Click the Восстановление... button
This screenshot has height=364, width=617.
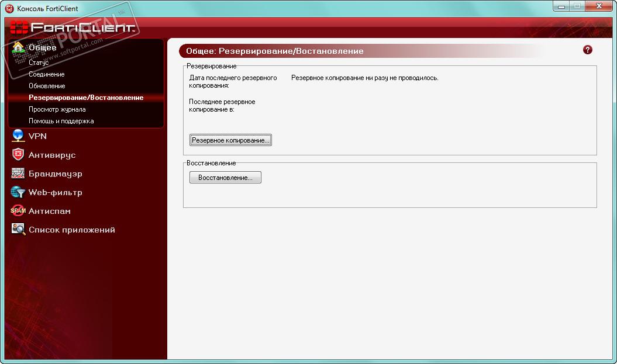pyautogui.click(x=226, y=177)
